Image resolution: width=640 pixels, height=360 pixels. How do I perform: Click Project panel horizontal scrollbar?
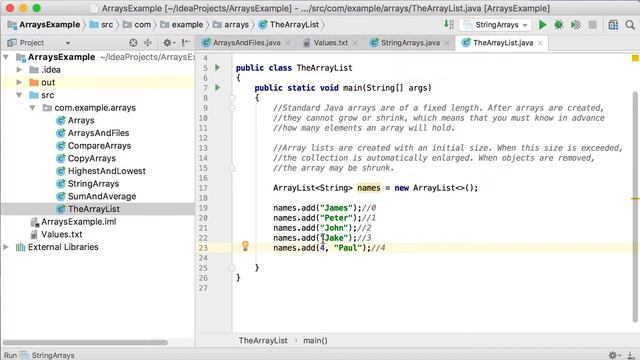click(85, 342)
